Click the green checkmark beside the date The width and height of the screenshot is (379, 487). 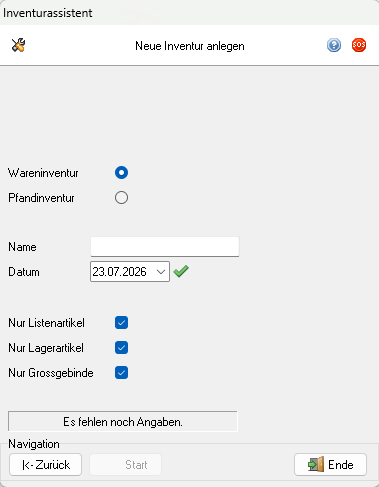pos(181,271)
